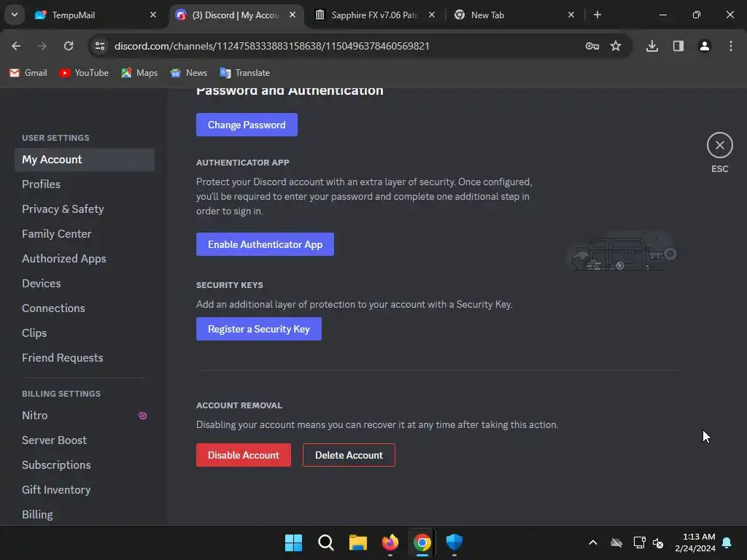
Task: Open Profiles settings
Action: (x=85, y=184)
